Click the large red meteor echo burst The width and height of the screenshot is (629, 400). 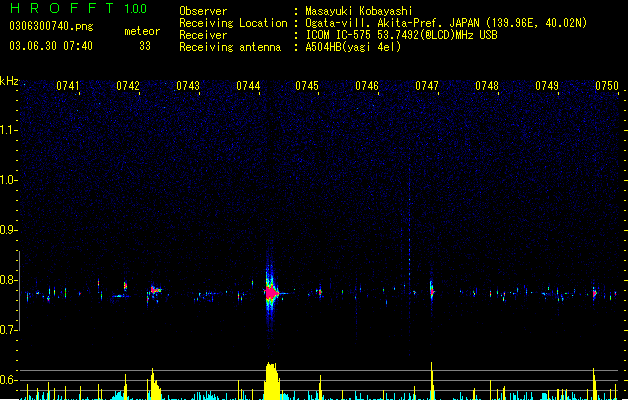point(272,293)
